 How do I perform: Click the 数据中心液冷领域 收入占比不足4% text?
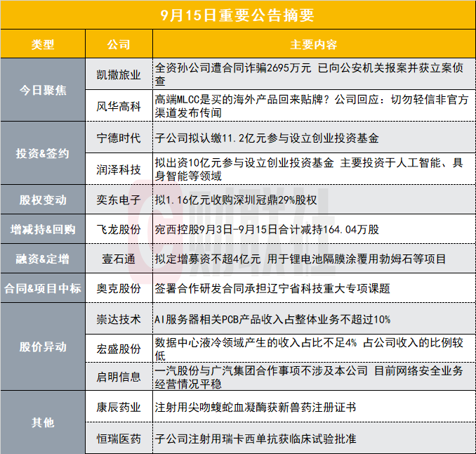[309, 349]
